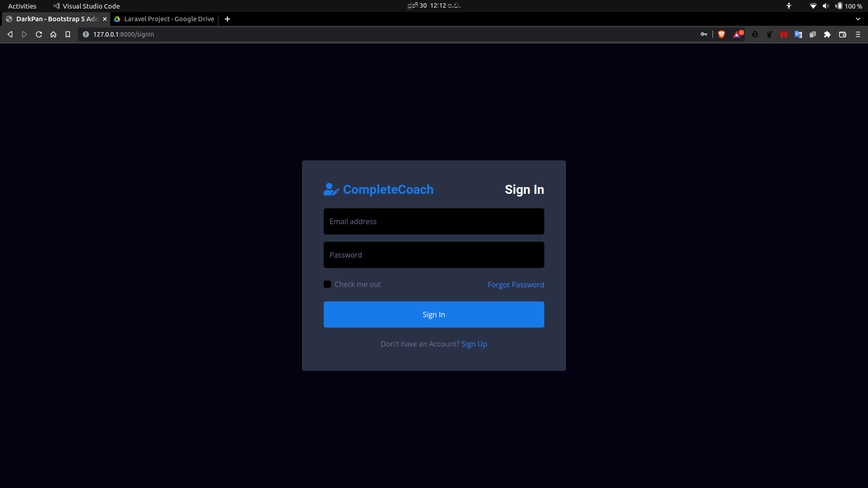This screenshot has width=868, height=488.
Task: Open the bookmark icon in the toolbar
Action: [x=67, y=34]
